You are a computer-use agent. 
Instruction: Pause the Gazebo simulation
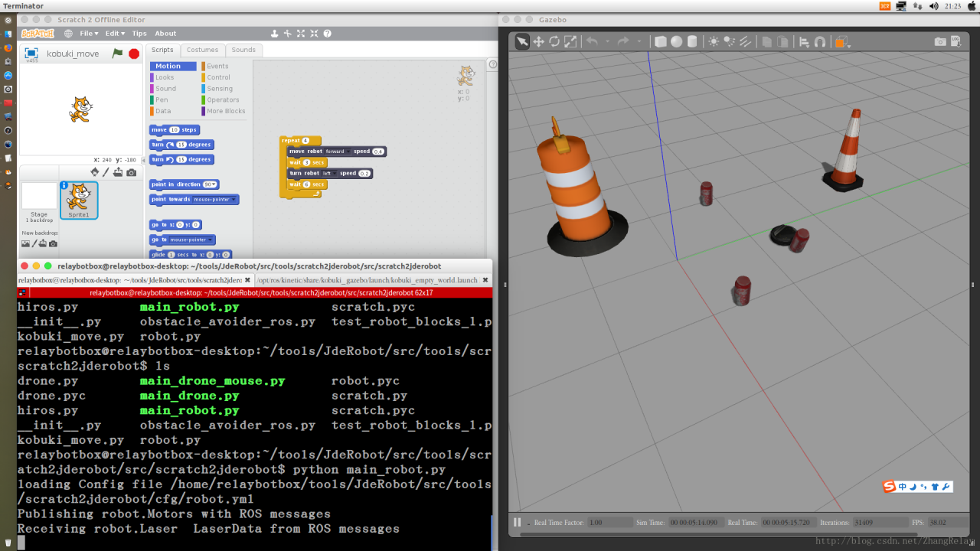pos(518,522)
